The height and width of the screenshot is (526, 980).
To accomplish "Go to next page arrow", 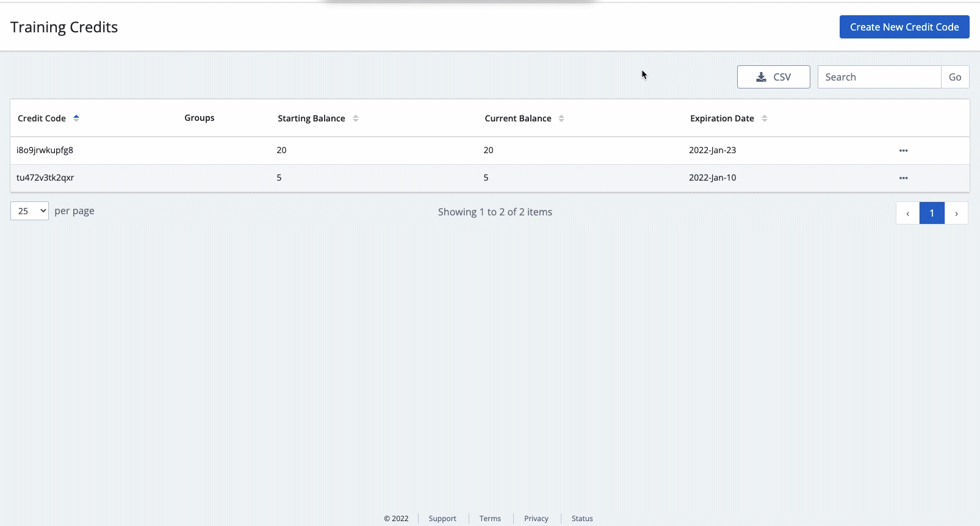I will 956,213.
